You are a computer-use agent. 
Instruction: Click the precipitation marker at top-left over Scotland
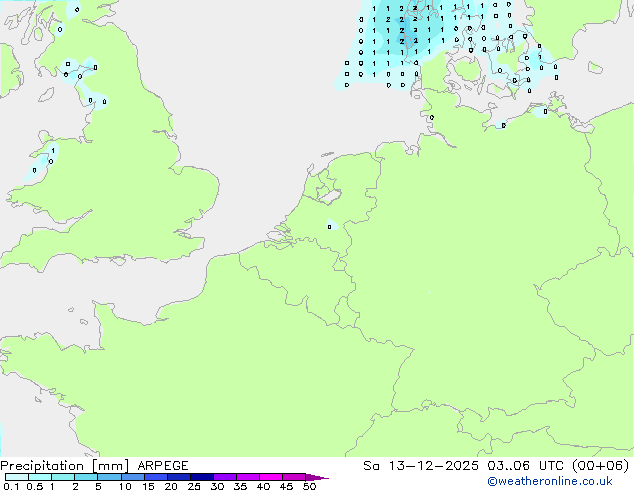pyautogui.click(x=77, y=10)
